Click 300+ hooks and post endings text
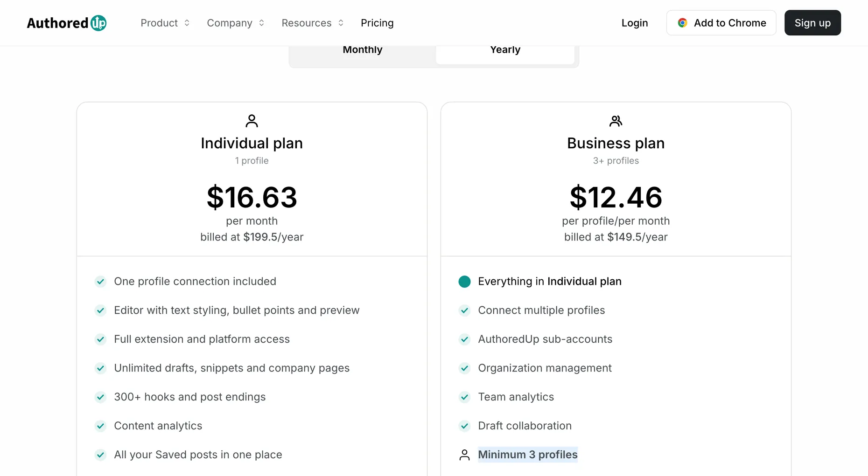868x476 pixels. [x=190, y=397]
